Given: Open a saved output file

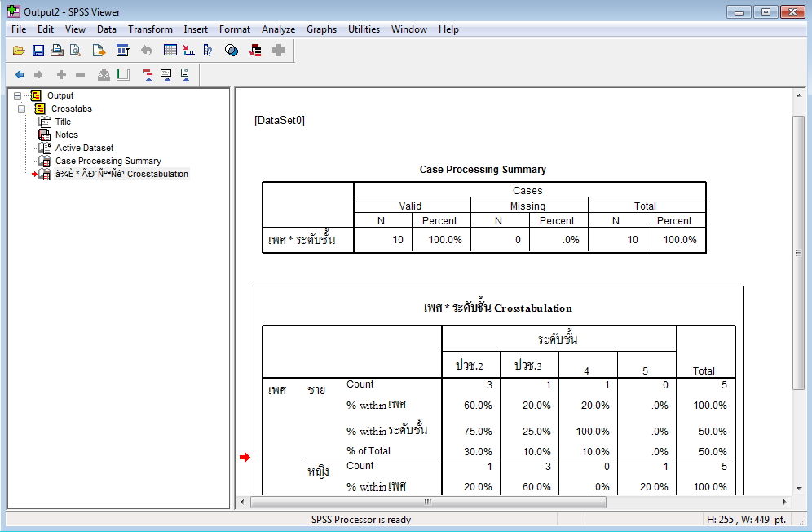Looking at the screenshot, I should (19, 49).
